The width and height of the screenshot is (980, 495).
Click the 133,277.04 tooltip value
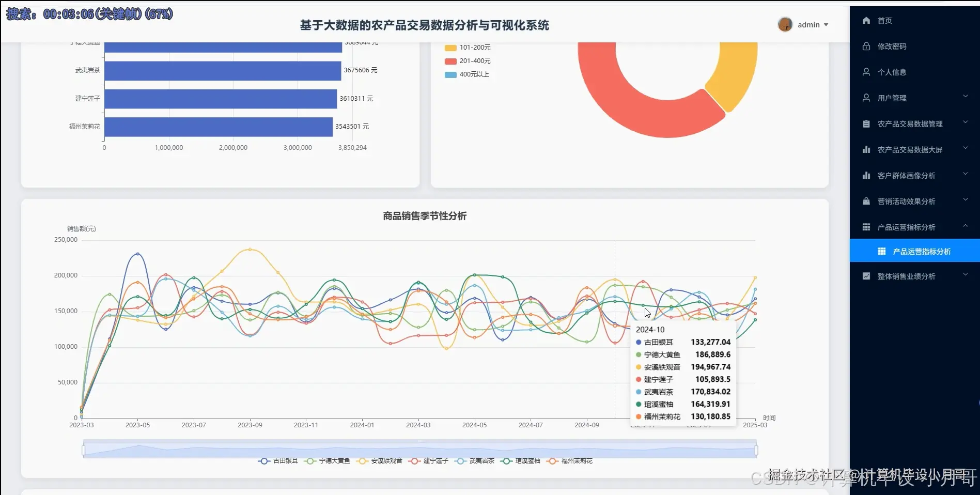(710, 342)
